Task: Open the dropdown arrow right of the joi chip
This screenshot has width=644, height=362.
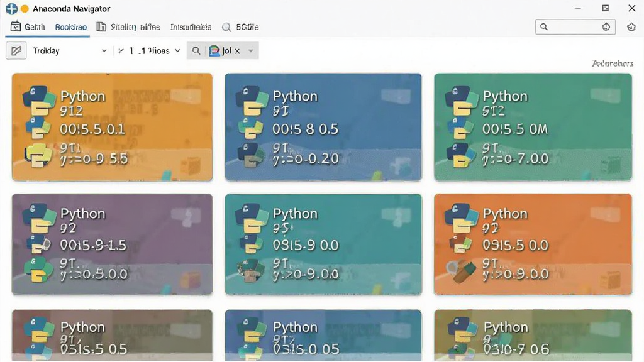Action: pos(250,52)
